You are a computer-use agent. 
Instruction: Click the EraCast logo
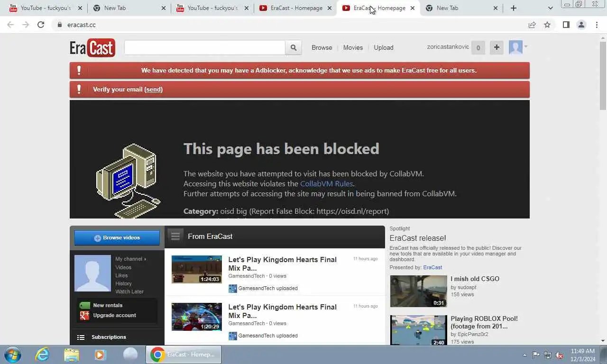[92, 47]
